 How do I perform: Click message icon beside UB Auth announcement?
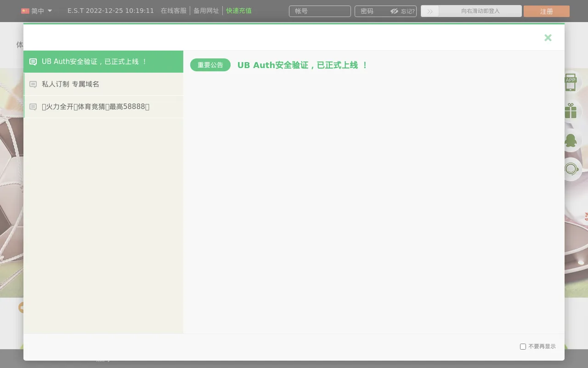pyautogui.click(x=33, y=62)
